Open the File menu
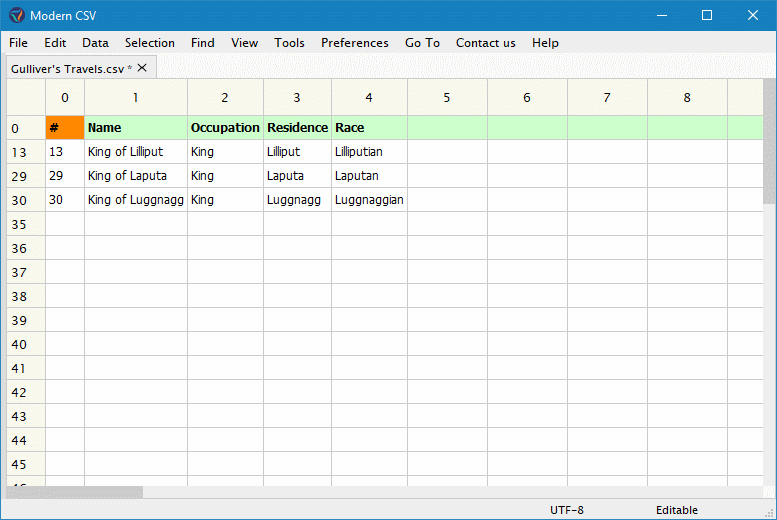This screenshot has height=520, width=777. [x=18, y=43]
